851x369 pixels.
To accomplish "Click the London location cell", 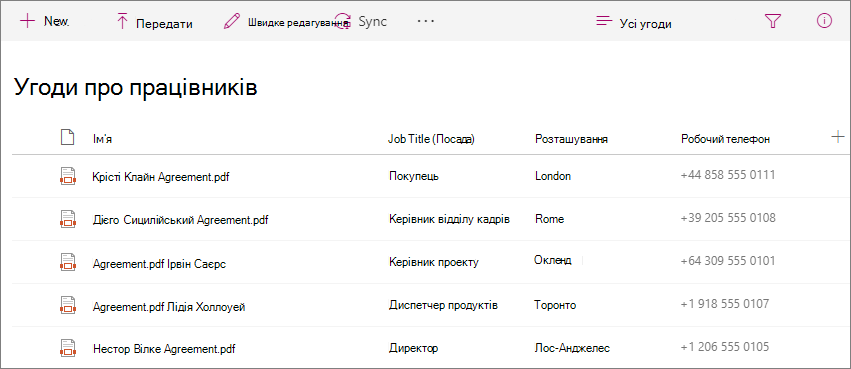I will (x=553, y=176).
